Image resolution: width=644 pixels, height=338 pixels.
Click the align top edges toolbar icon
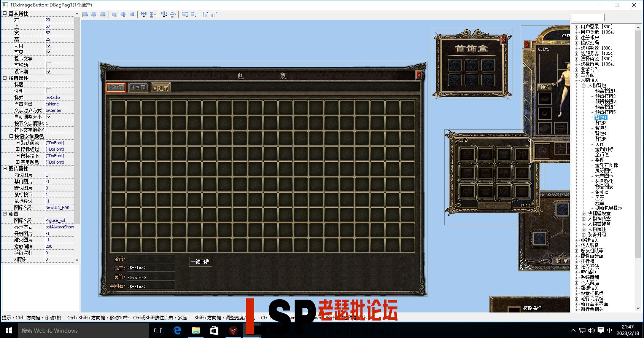114,14
